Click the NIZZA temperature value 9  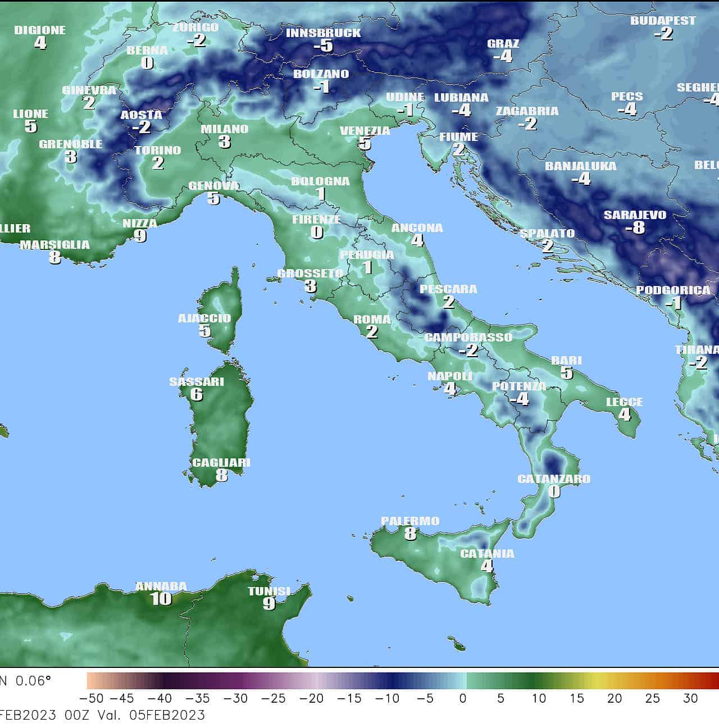[x=140, y=236]
